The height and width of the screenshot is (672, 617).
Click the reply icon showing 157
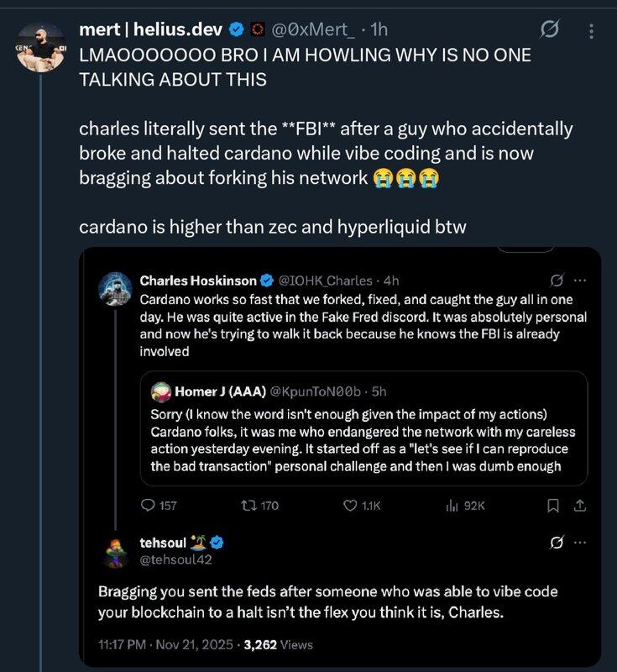point(148,505)
